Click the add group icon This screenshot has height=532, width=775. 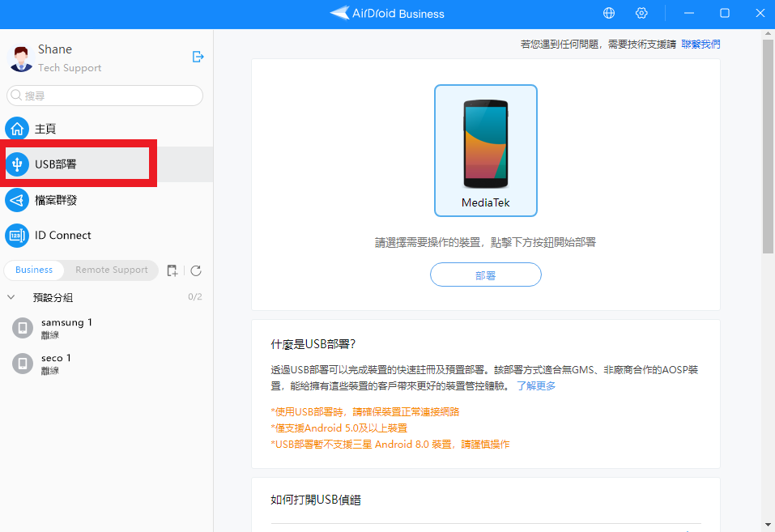pos(172,270)
